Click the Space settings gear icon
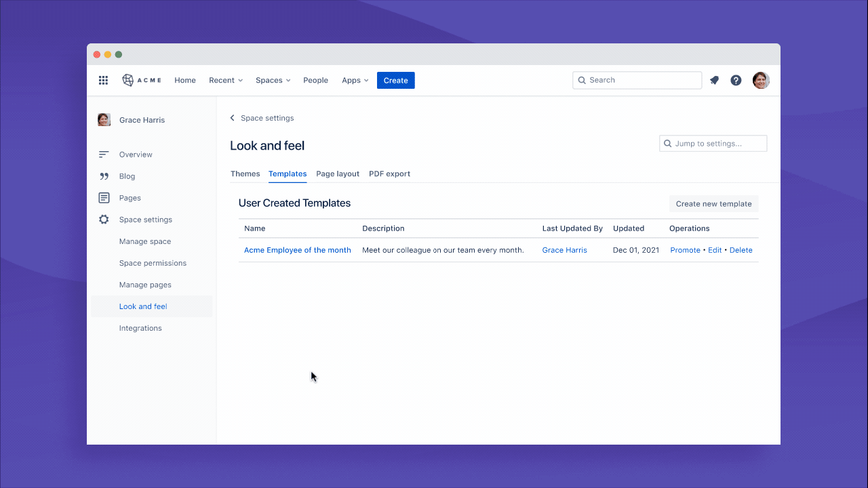This screenshot has height=488, width=868. (x=104, y=220)
